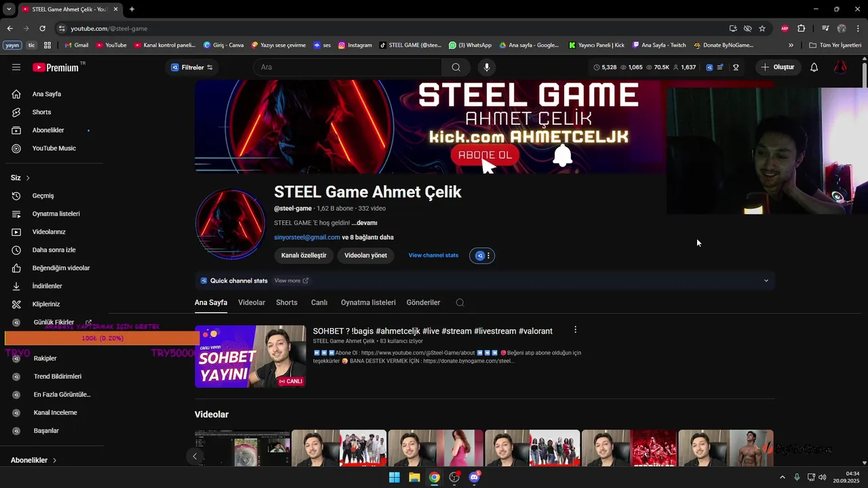Start voice search with the microphone icon
The image size is (868, 488).
click(486, 67)
